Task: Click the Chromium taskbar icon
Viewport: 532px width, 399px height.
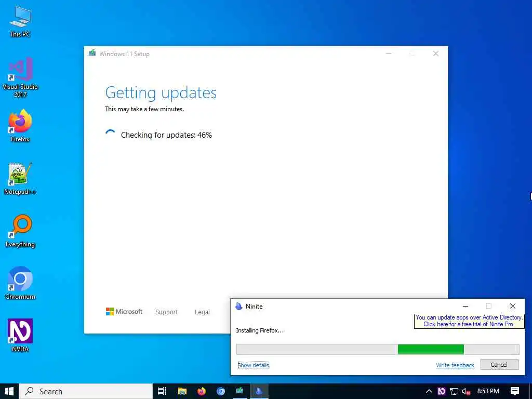Action: pyautogui.click(x=221, y=391)
